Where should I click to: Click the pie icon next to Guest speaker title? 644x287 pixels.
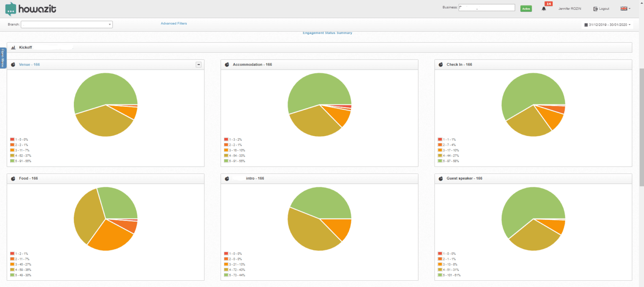[441, 179]
